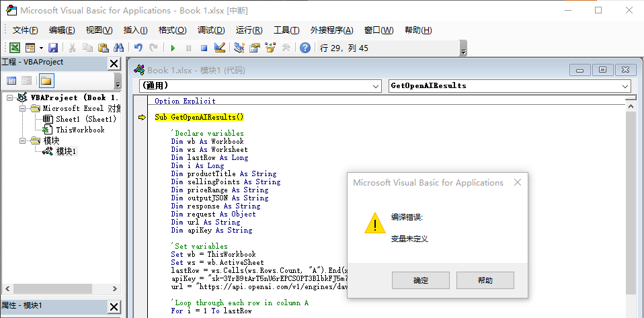
Task: Close the 工程 project explorer panel
Action: [x=114, y=63]
